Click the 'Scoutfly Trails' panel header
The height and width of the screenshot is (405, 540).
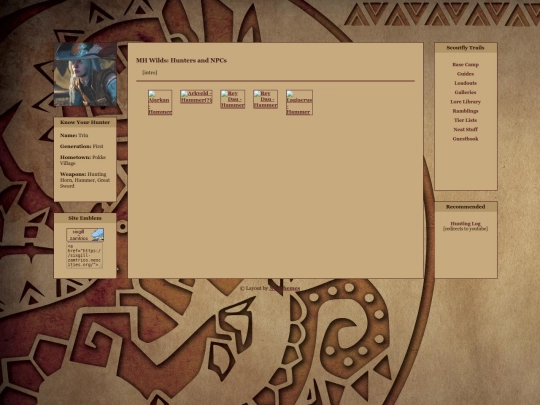466,48
